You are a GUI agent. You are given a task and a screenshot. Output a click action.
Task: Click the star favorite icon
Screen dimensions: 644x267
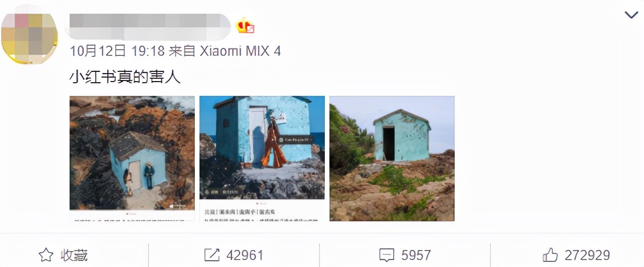pyautogui.click(x=46, y=256)
